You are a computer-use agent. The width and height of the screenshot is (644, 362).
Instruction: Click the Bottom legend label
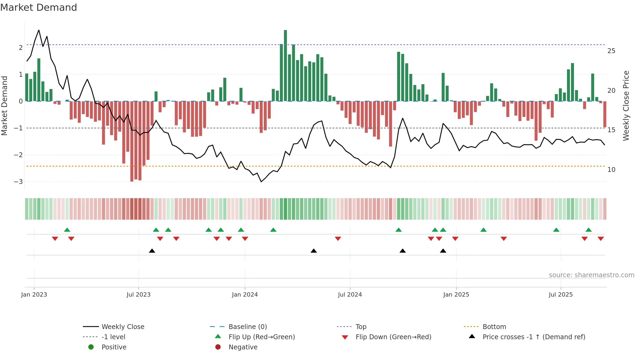(x=494, y=327)
